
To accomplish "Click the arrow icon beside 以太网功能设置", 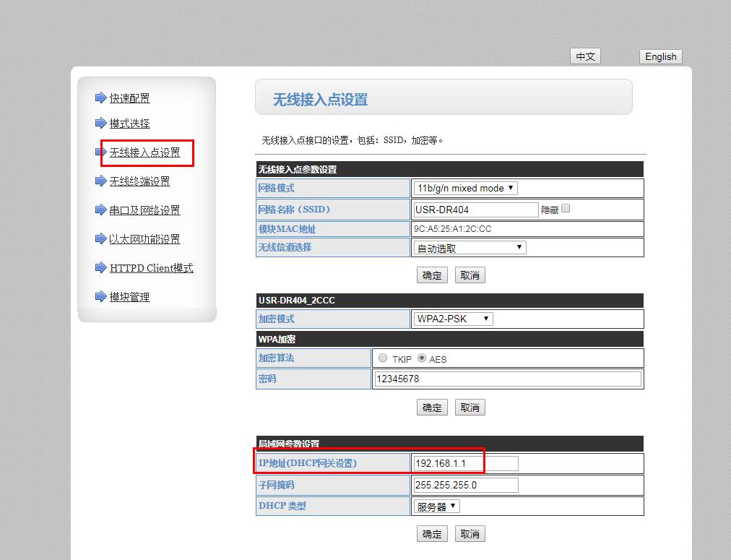I will tap(100, 239).
